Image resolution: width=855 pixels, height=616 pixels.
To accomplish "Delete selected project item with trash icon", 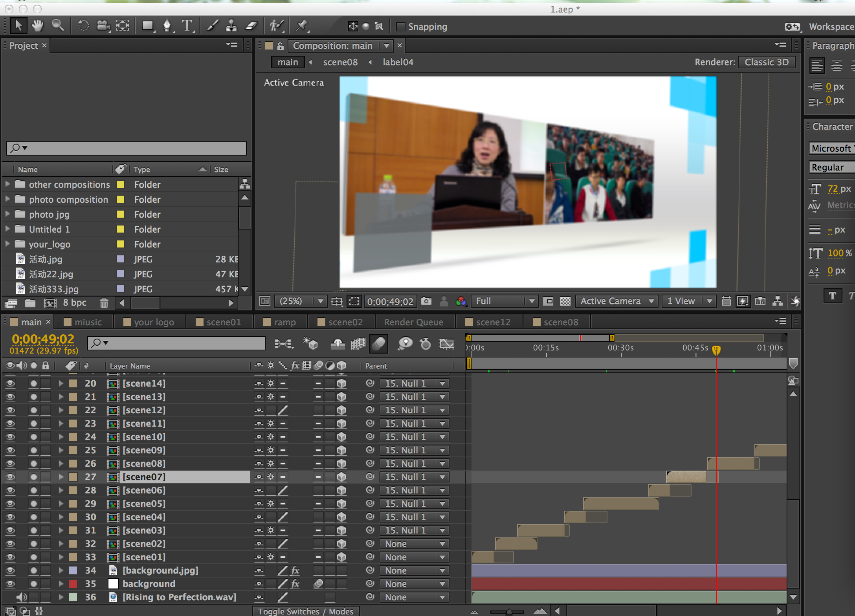I will pyautogui.click(x=104, y=303).
